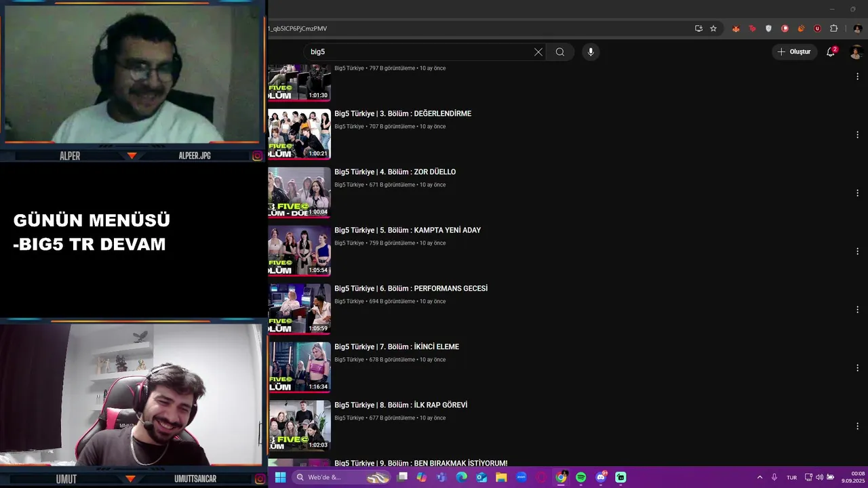Click thumbnail of 3. Bölüm (1:00:21)
Image resolution: width=868 pixels, height=488 pixels.
point(299,134)
